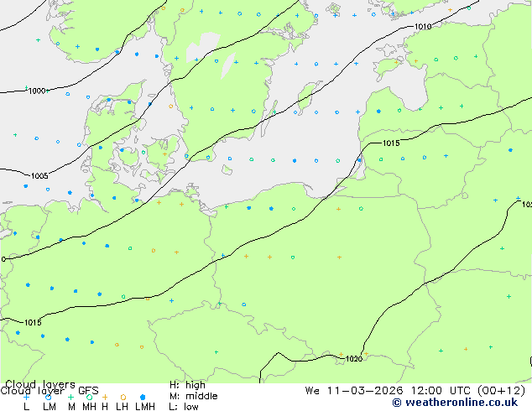The image size is (532, 411).
Task: Click the orange plus legend symbol for H
Action: tap(105, 397)
